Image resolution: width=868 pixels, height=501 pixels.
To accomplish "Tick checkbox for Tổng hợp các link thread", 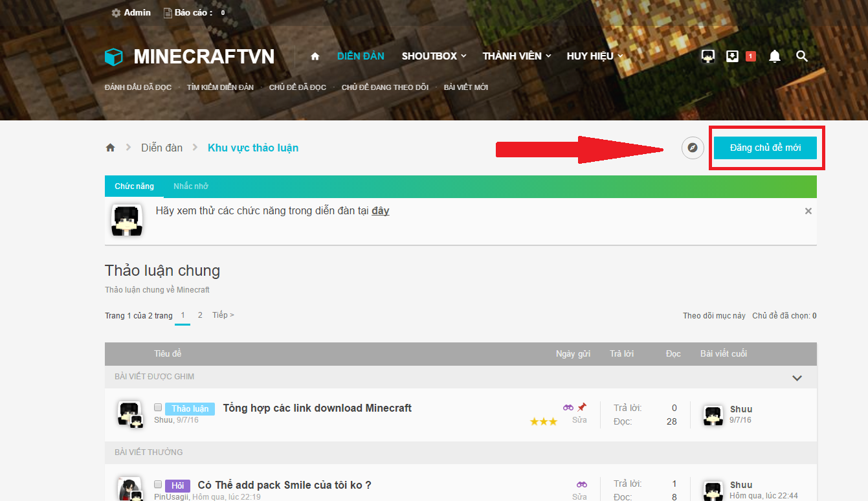I will click(x=158, y=407).
